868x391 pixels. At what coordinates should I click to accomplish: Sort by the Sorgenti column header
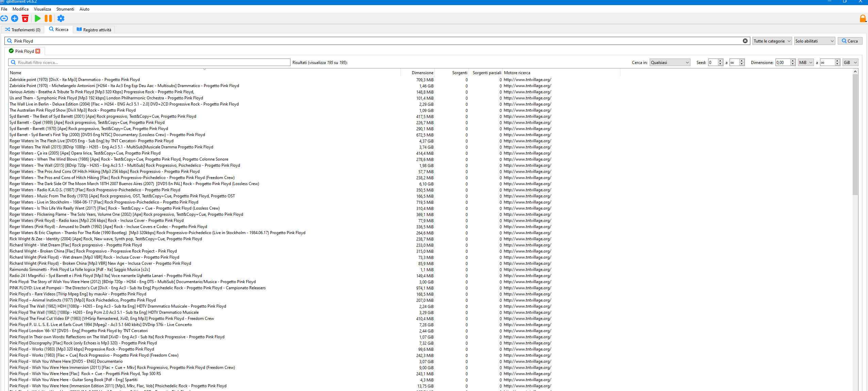[x=452, y=72]
